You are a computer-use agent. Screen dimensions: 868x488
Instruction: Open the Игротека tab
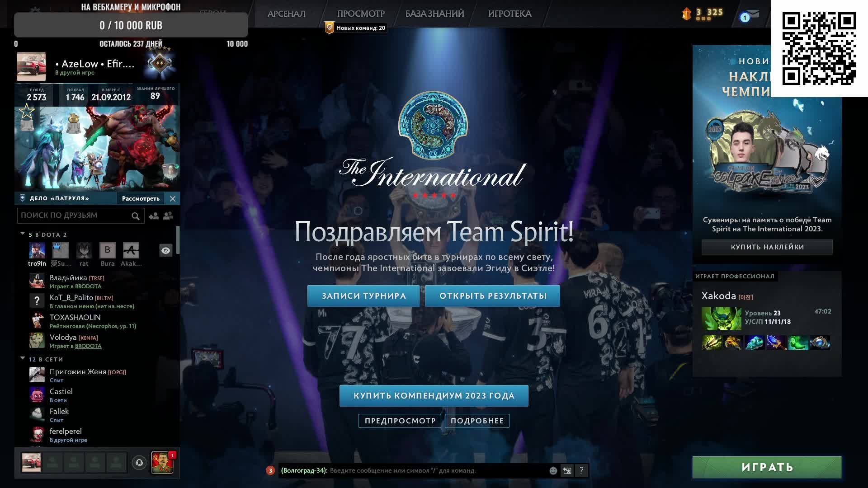[509, 14]
